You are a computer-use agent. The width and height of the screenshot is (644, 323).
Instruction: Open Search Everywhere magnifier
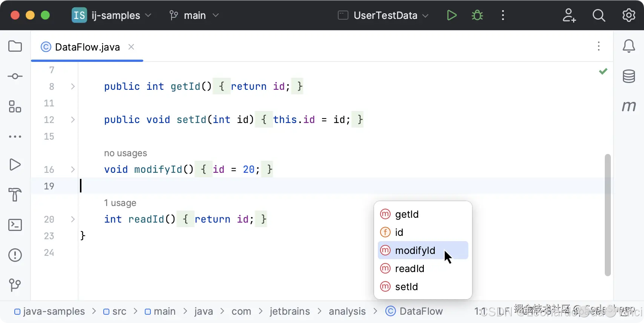tap(599, 15)
